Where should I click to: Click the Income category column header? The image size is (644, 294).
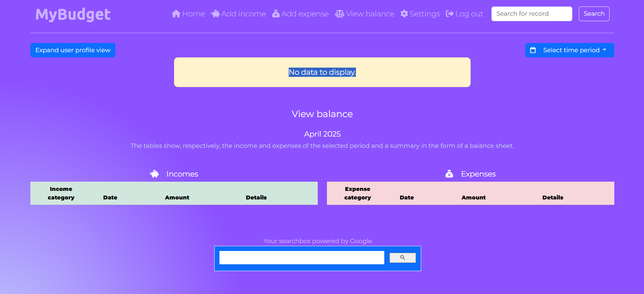tap(61, 193)
